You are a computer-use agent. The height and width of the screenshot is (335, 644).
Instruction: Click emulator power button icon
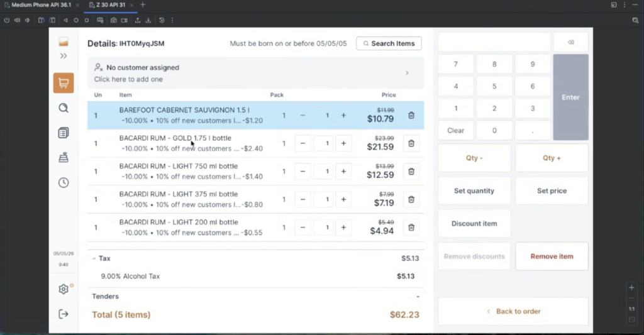tap(6, 20)
